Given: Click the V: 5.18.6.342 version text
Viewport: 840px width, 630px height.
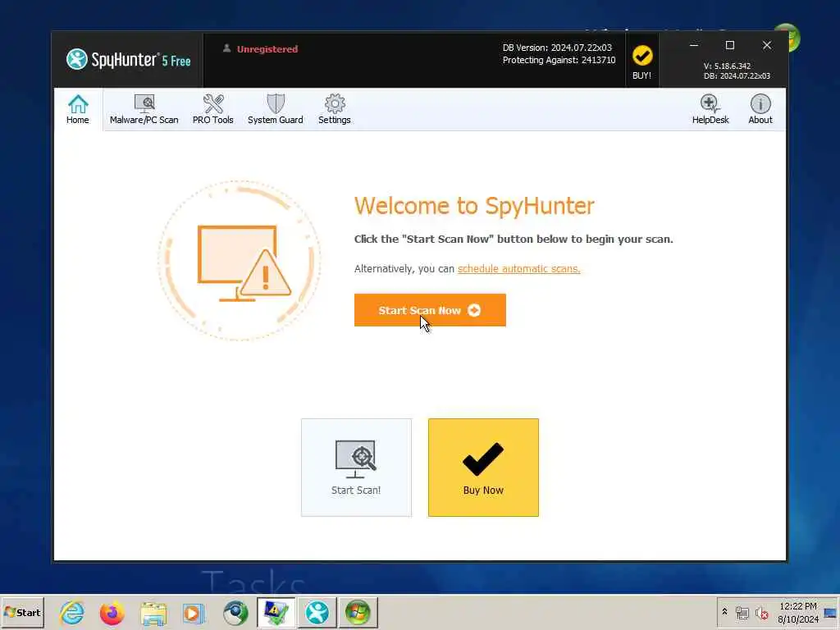Looking at the screenshot, I should click(x=727, y=66).
